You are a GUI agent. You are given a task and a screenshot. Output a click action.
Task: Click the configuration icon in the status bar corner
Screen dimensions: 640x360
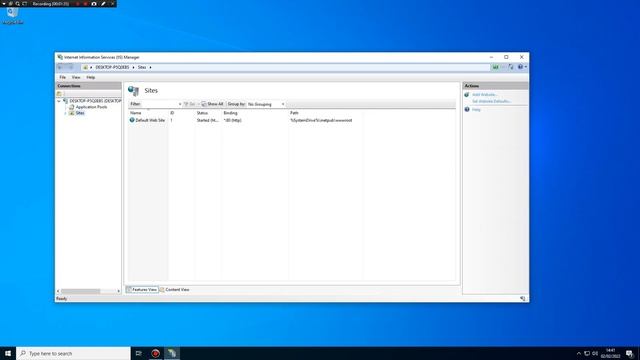[522, 299]
